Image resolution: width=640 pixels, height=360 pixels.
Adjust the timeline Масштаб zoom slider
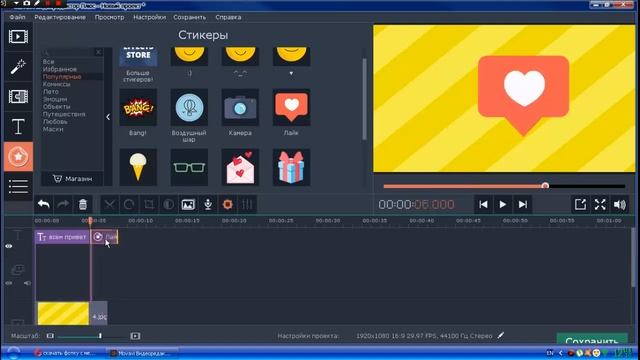(100, 336)
